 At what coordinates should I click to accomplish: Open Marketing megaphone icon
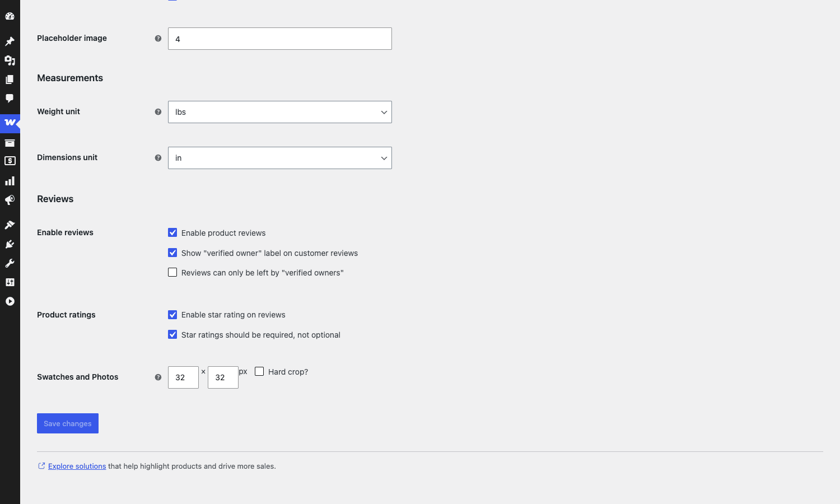point(10,200)
